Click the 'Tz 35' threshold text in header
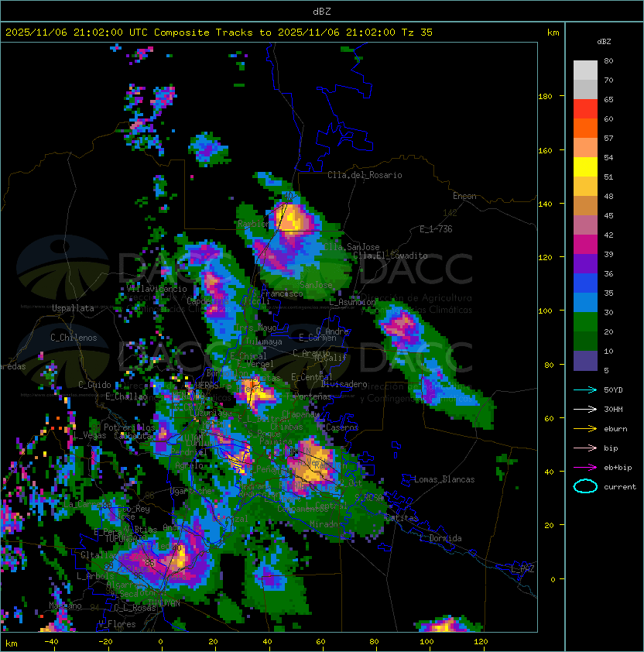The height and width of the screenshot is (652, 644). [x=417, y=33]
